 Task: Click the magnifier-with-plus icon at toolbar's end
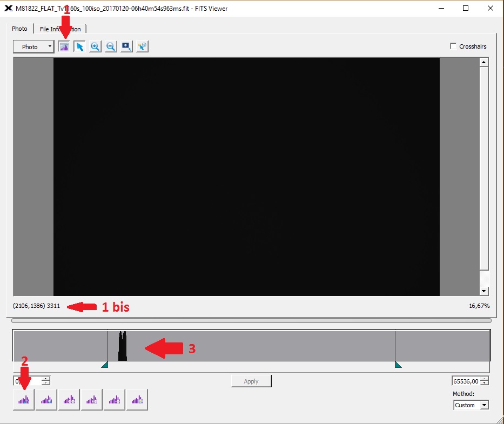click(142, 47)
